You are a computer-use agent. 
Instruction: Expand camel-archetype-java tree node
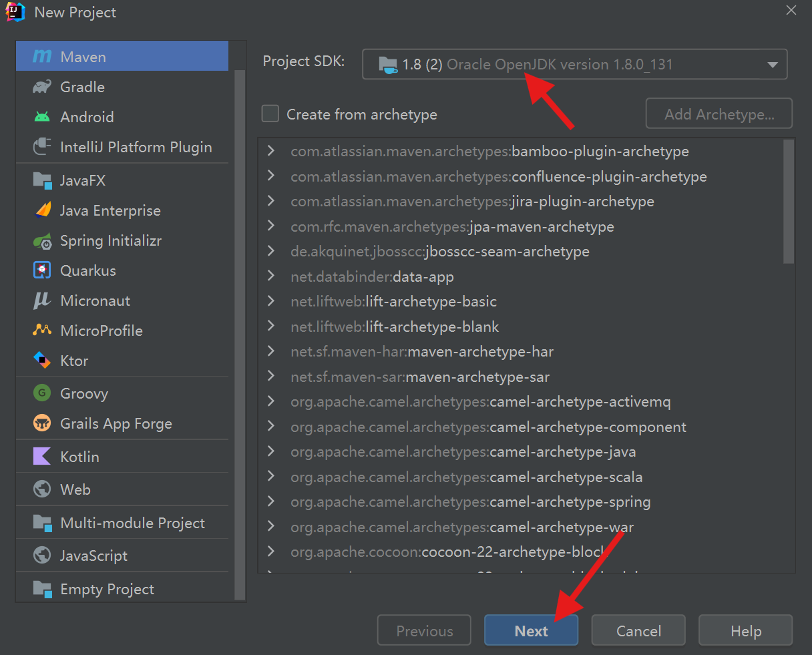(271, 452)
